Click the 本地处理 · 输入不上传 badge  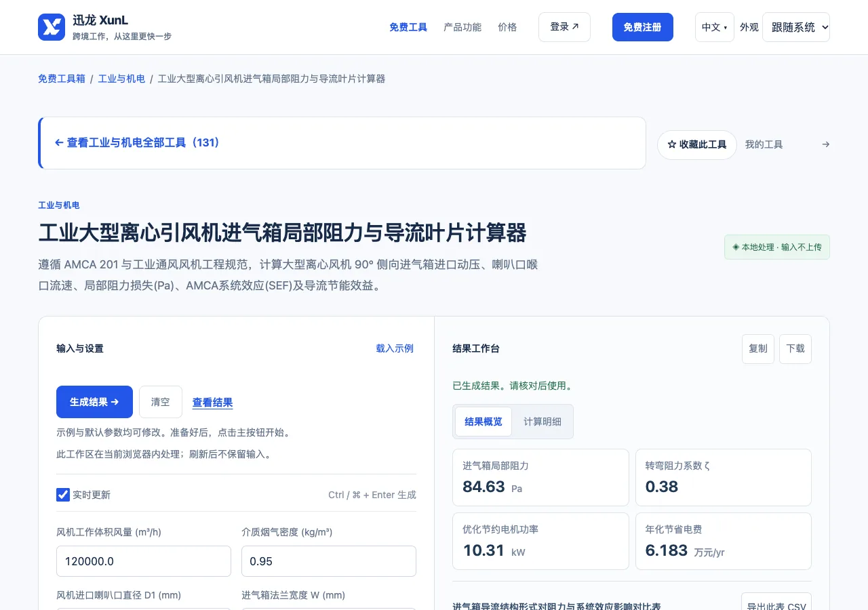(x=777, y=247)
